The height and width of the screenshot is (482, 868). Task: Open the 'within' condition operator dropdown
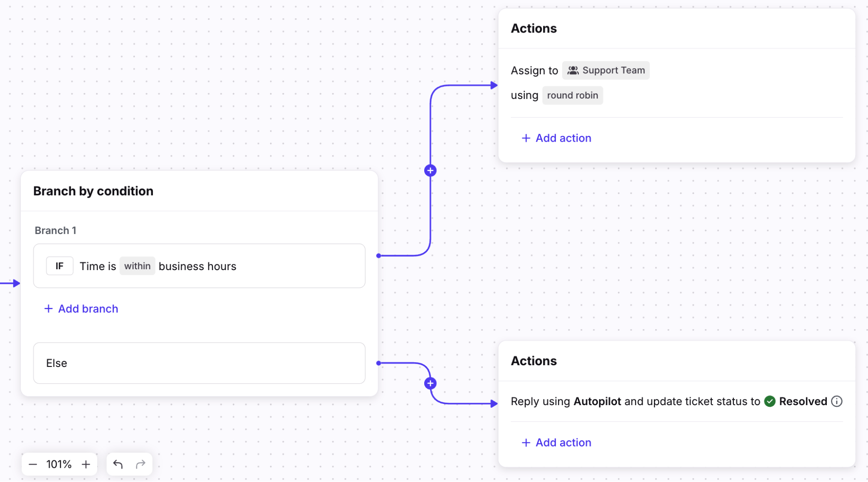[137, 266]
